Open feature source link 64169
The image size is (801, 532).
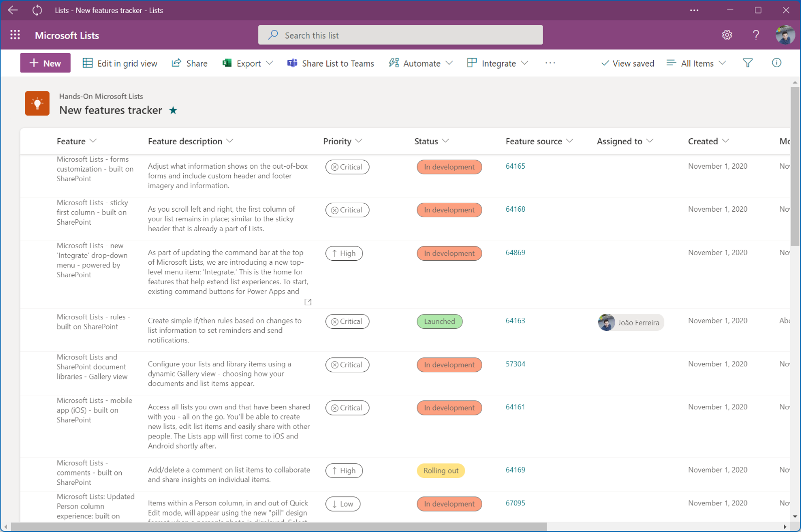pos(515,470)
